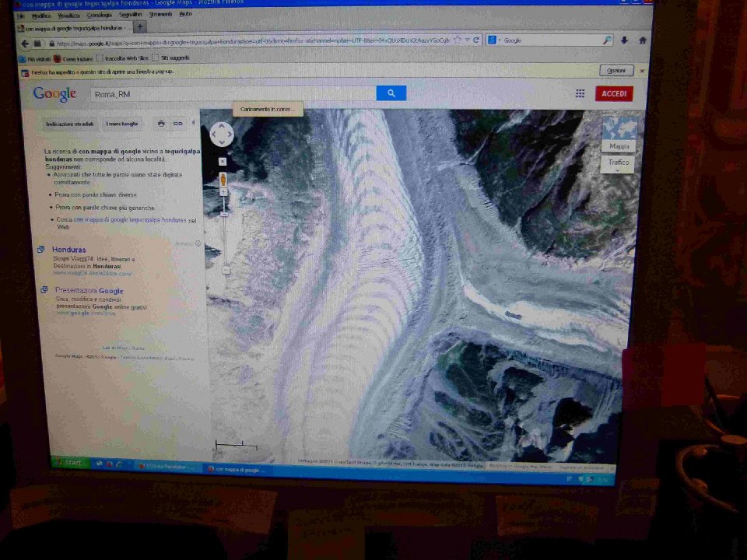
Task: Click the search bar magnifier icon
Action: 606,40
